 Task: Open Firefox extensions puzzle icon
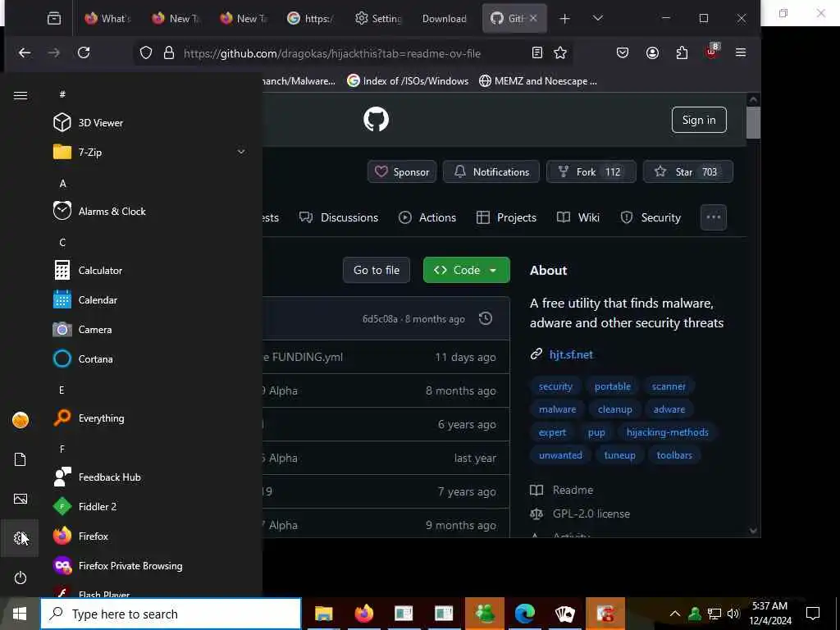coord(682,52)
